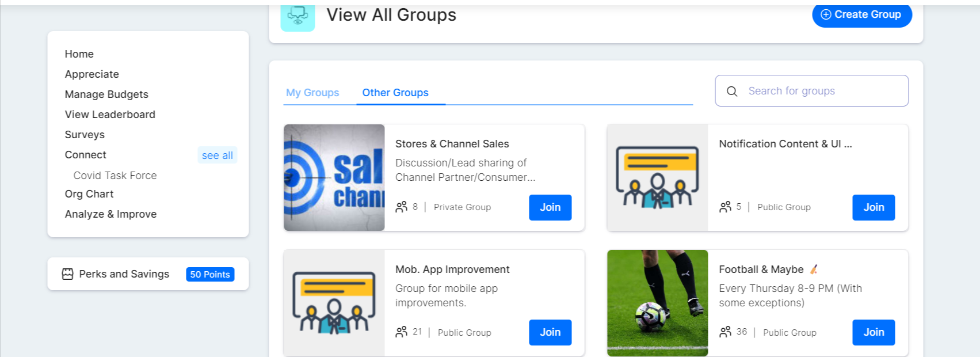This screenshot has height=357, width=980.
Task: Join the Football & Maybe group
Action: 874,332
